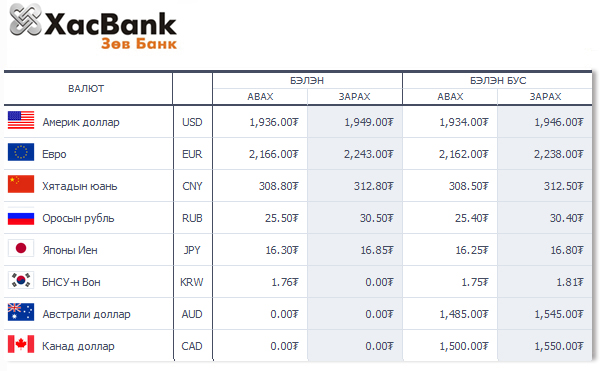The image size is (602, 371).
Task: Click the China flag icon
Action: point(21,184)
